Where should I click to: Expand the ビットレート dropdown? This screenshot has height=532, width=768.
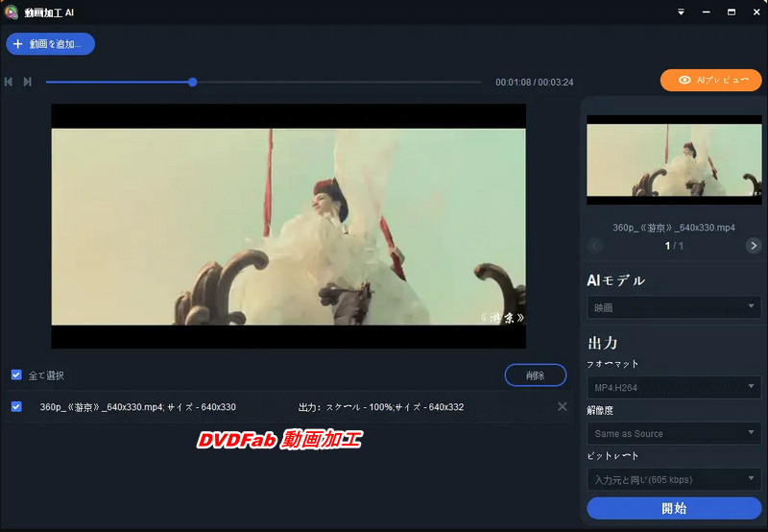click(x=674, y=479)
